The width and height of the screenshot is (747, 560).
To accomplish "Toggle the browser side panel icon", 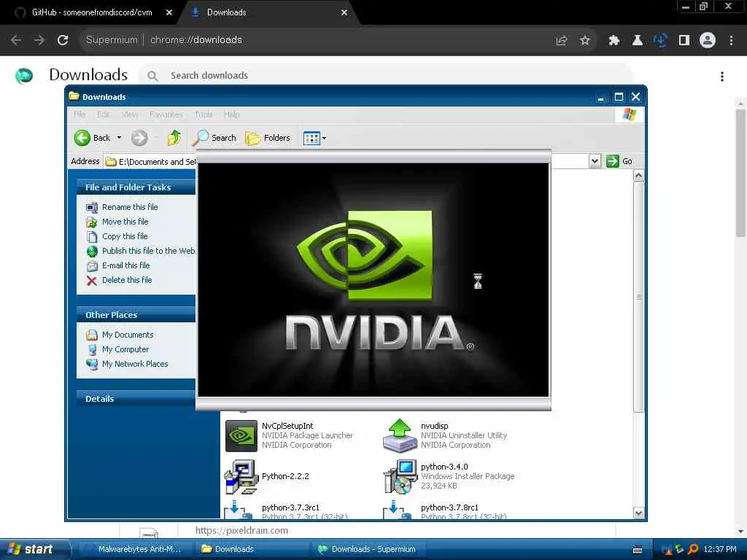I will click(684, 41).
